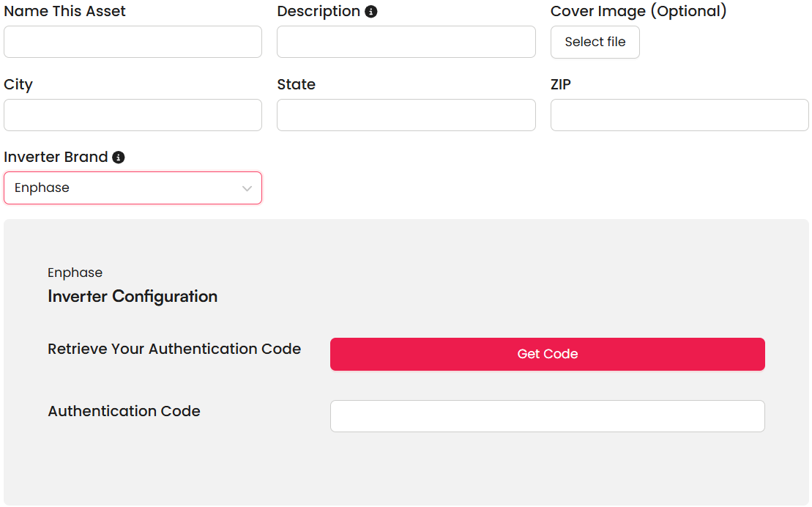This screenshot has width=812, height=507.
Task: Click Select file for cover image
Action: (595, 42)
